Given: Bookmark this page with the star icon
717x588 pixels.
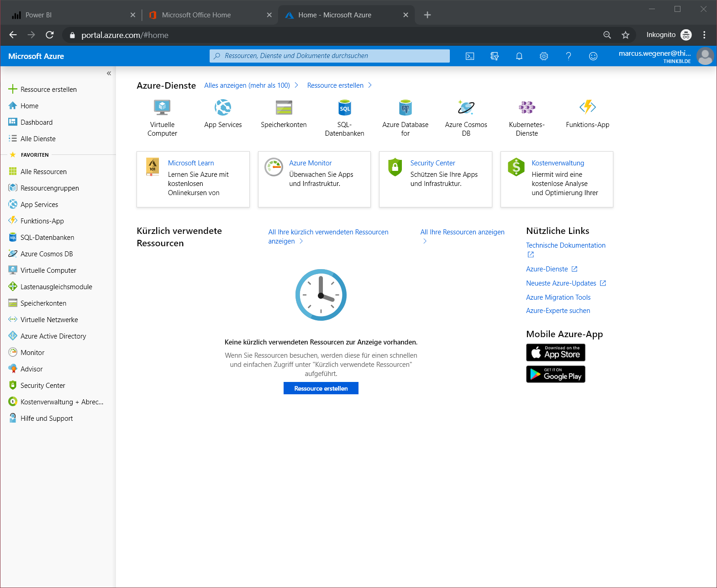Looking at the screenshot, I should 626,35.
